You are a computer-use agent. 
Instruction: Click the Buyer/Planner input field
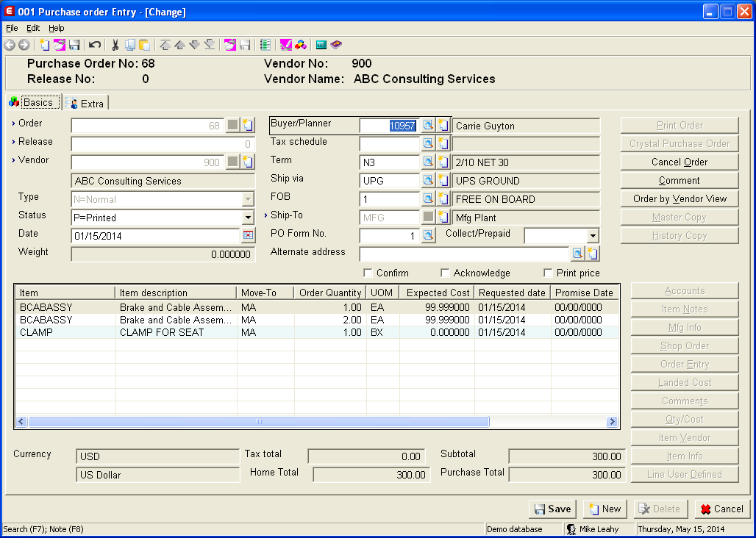tap(389, 126)
